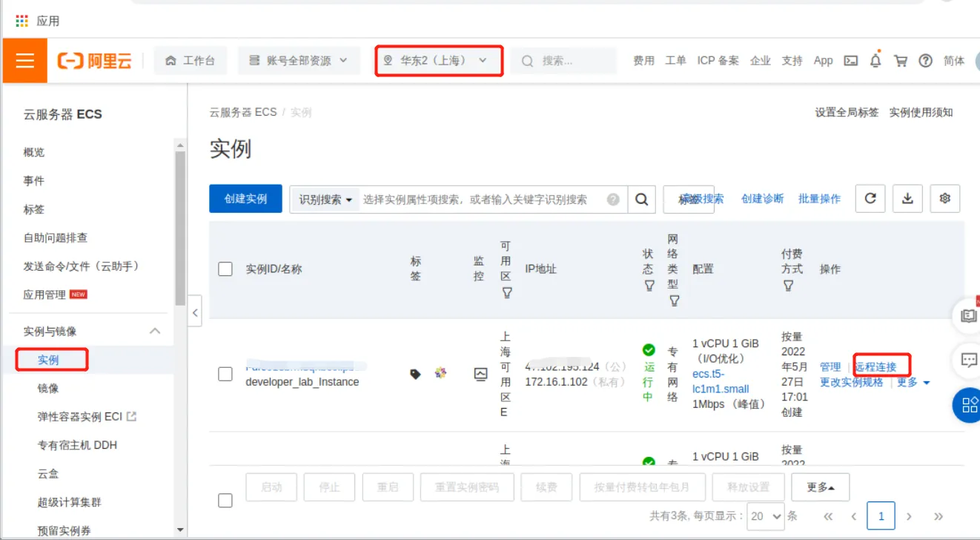Image resolution: width=980 pixels, height=540 pixels.
Task: Click top bar 搜索 input
Action: point(564,61)
